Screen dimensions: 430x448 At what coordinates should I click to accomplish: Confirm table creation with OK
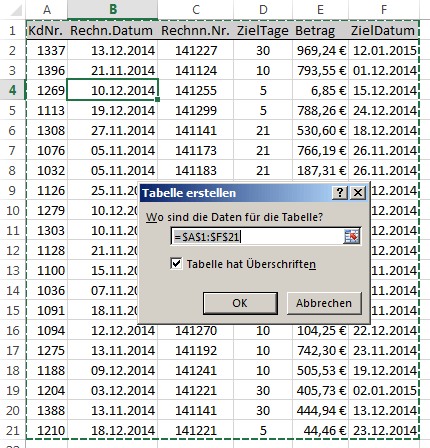point(240,303)
